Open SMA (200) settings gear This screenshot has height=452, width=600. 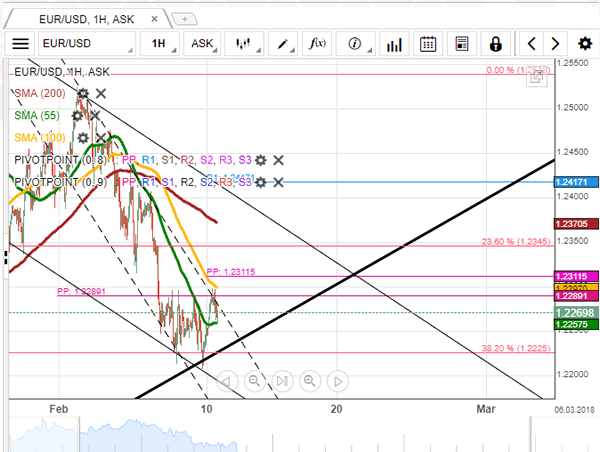[83, 93]
